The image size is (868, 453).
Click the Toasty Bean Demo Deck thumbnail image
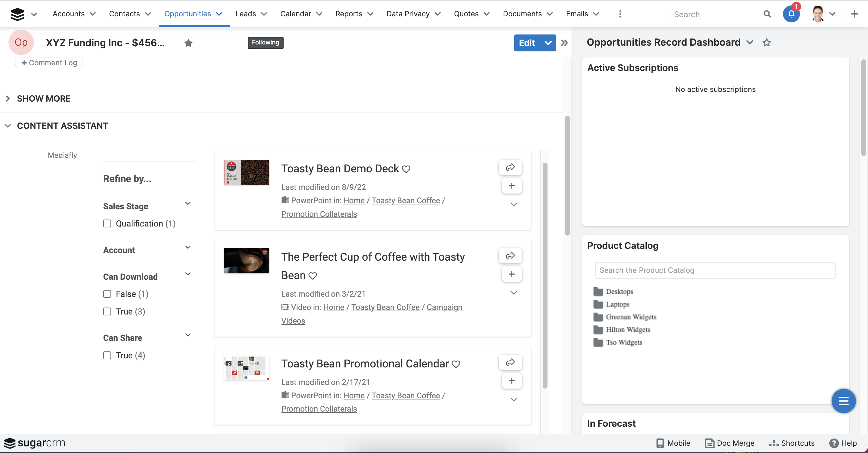[x=247, y=172]
